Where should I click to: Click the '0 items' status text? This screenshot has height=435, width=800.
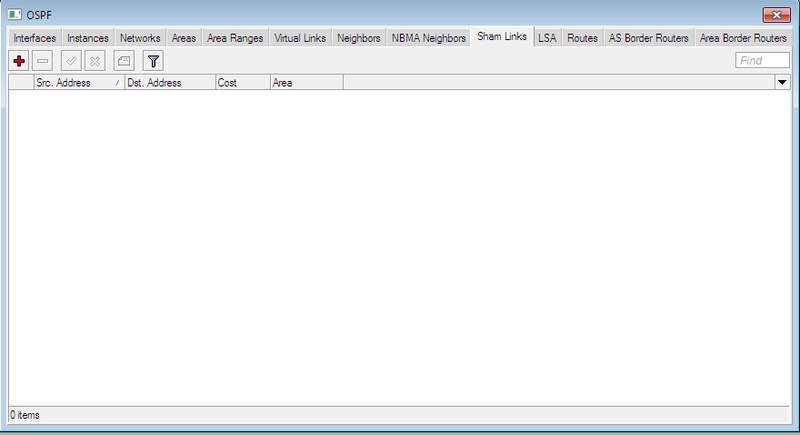click(25, 415)
